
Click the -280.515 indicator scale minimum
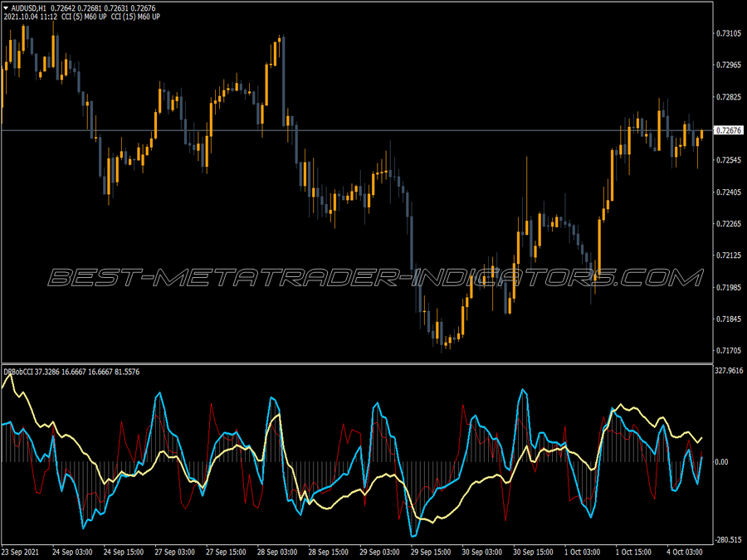coord(729,539)
